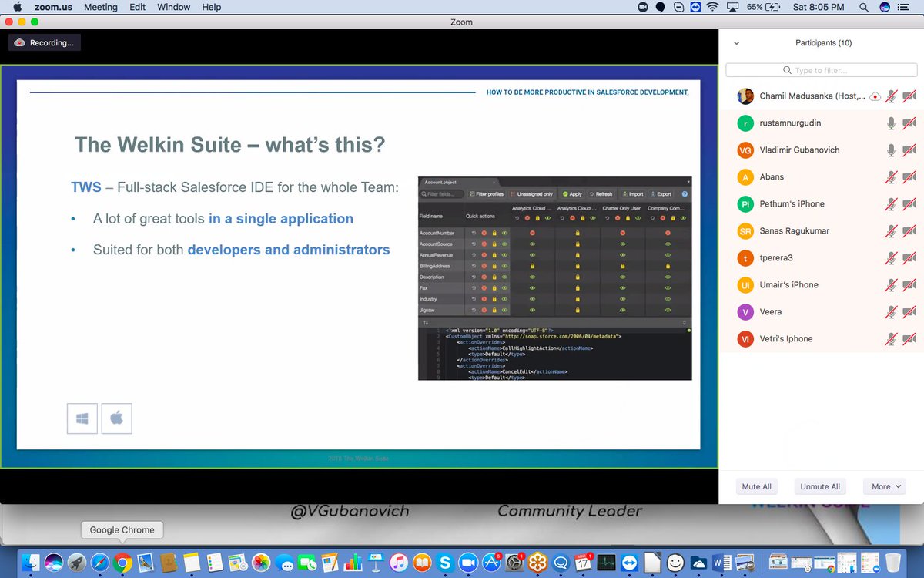Toggle rustamnurgudin's video camera icon

(909, 123)
